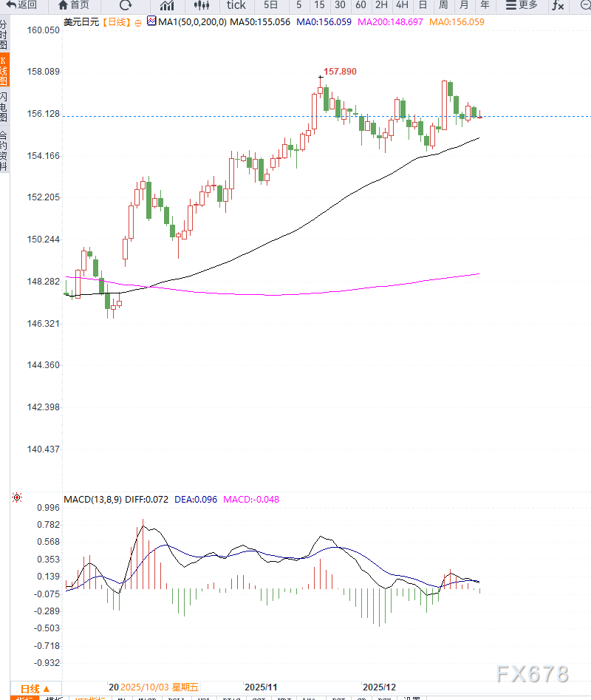Open 合约资料 contract info tab
The width and height of the screenshot is (591, 700).
(x=4, y=152)
